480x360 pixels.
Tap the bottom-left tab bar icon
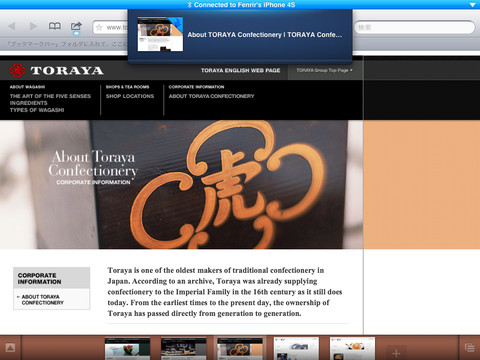[x=10, y=348]
